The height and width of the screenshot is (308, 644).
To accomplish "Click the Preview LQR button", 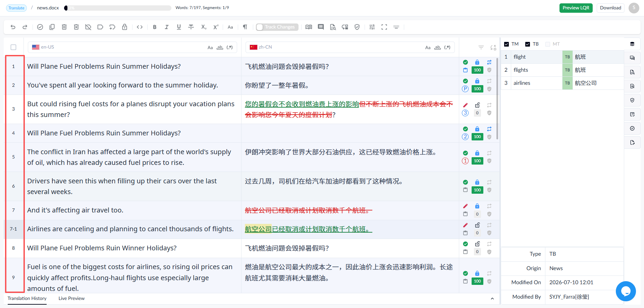I will pyautogui.click(x=576, y=8).
